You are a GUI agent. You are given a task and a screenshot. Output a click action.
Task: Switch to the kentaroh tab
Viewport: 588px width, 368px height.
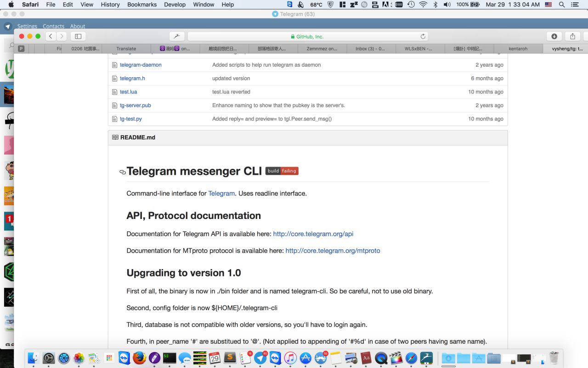tap(518, 48)
